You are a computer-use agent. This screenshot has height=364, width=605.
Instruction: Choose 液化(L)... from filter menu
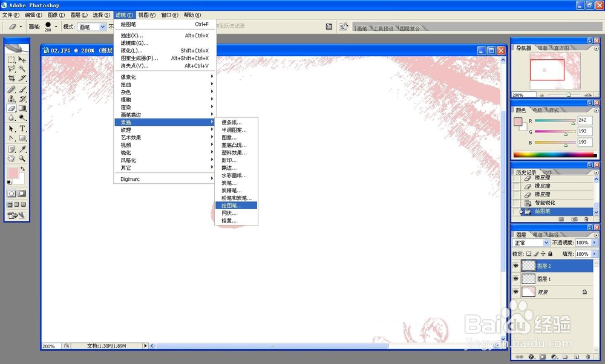point(165,51)
